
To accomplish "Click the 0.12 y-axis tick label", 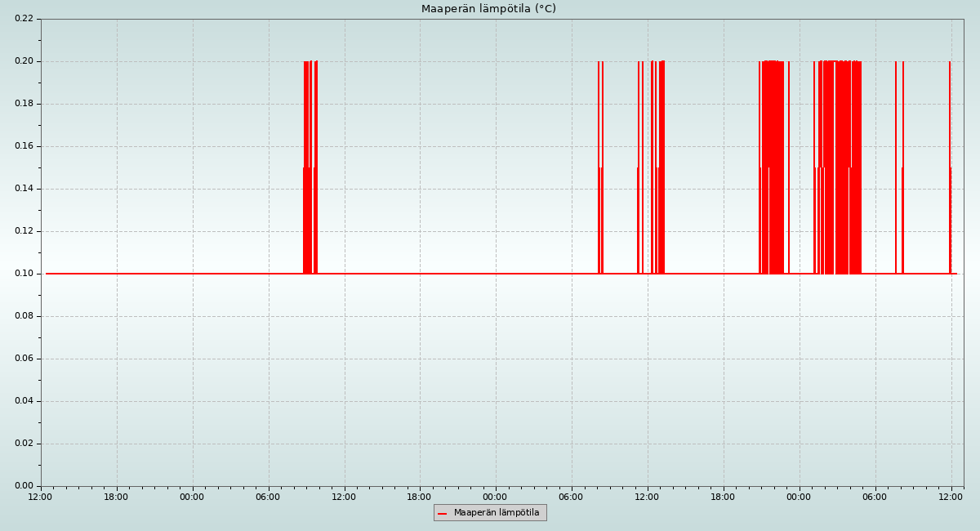I will coord(24,231).
